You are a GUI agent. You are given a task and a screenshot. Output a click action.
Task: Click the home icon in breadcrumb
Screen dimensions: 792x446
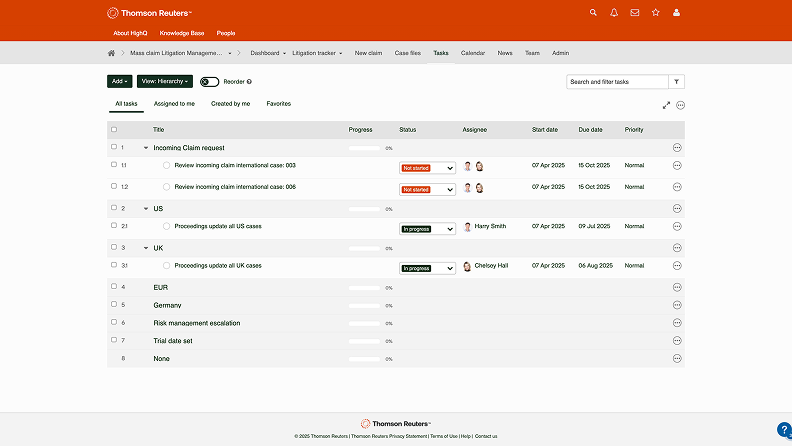click(111, 53)
